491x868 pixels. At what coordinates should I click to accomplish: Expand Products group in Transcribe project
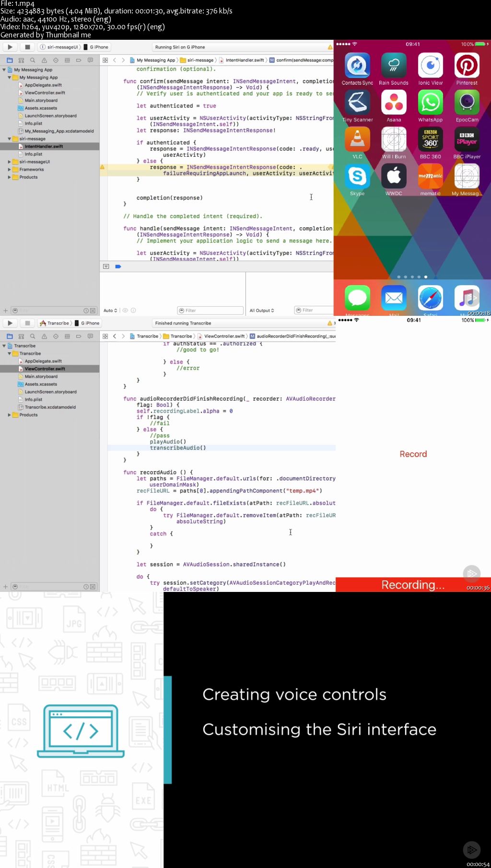10,415
